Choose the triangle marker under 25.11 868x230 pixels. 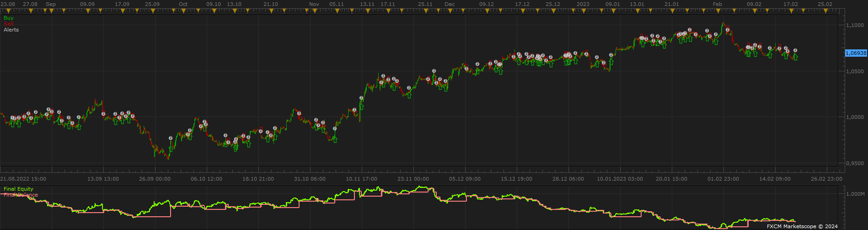point(425,11)
